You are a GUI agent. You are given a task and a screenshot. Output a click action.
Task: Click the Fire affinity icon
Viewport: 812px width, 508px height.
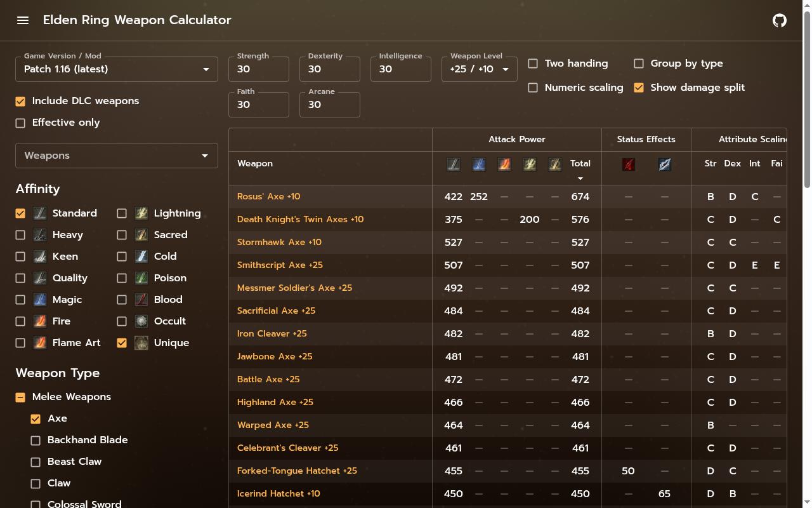coord(40,321)
